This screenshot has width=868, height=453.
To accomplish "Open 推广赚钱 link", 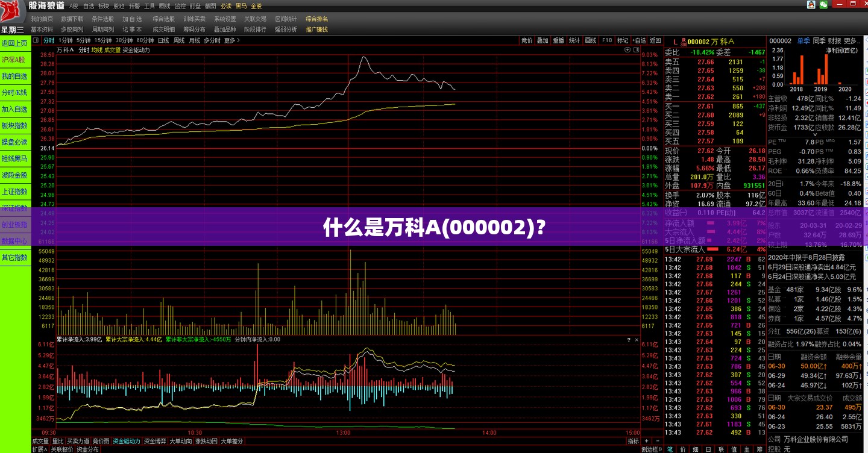I will (x=316, y=29).
